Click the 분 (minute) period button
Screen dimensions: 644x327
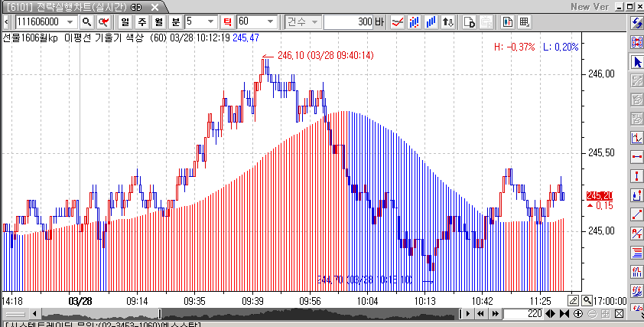(175, 22)
